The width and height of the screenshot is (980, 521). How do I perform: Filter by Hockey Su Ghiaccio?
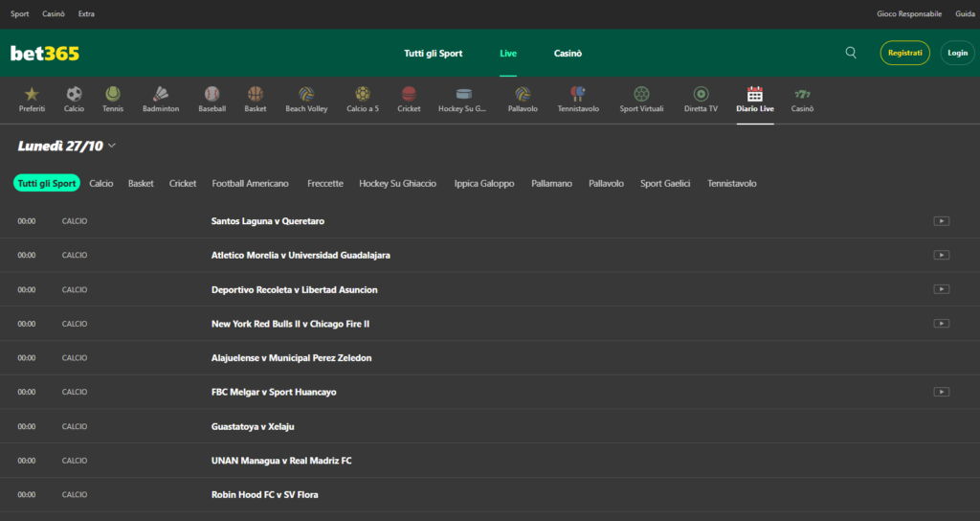click(397, 183)
